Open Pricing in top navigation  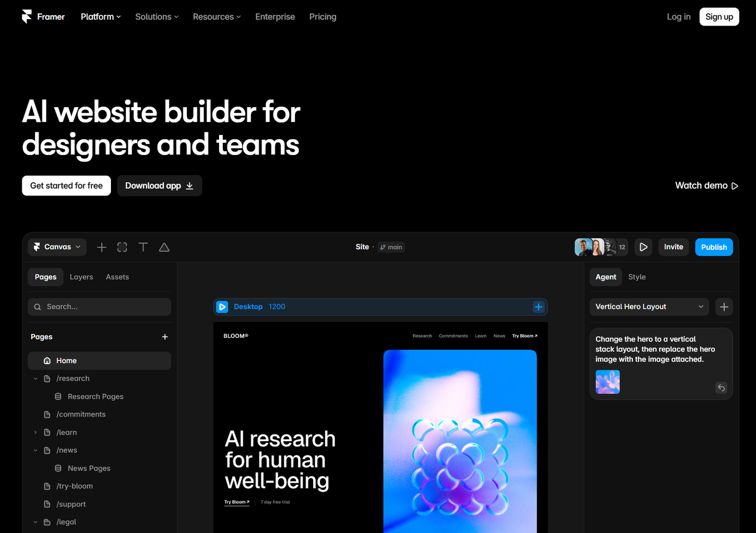coord(323,17)
